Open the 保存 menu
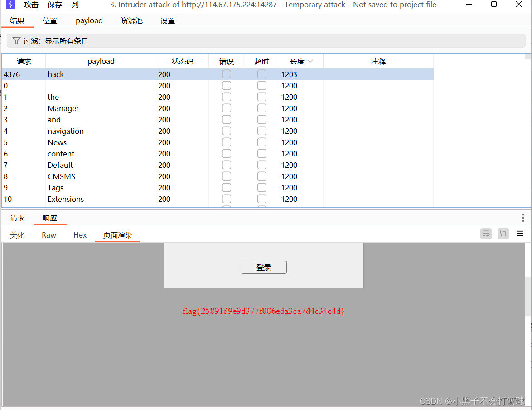The width and height of the screenshot is (532, 410). pos(54,5)
